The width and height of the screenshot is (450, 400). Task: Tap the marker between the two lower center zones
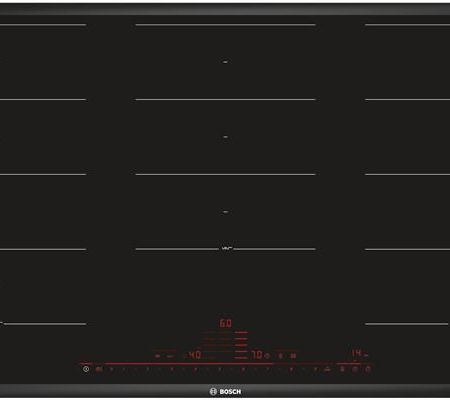226,249
